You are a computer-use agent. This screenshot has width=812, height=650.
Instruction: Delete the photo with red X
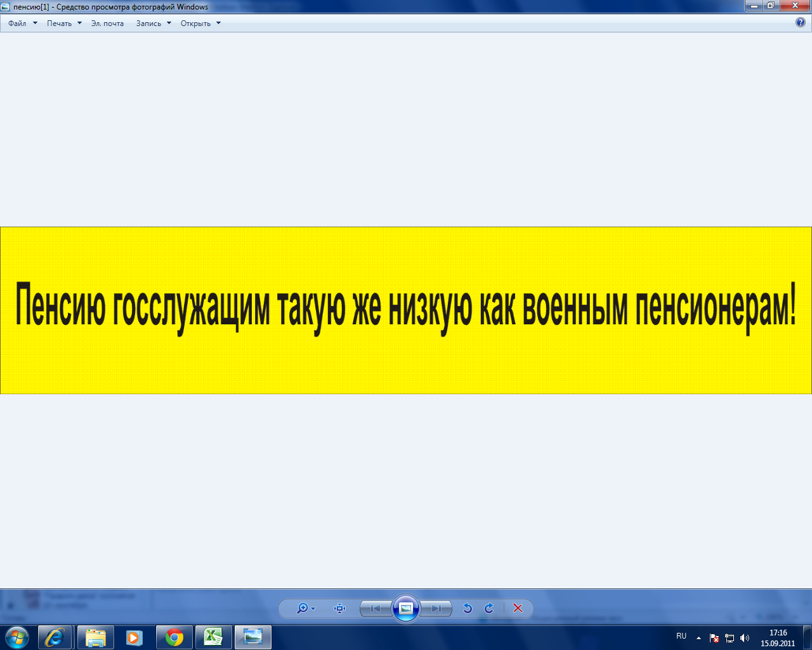pos(518,608)
